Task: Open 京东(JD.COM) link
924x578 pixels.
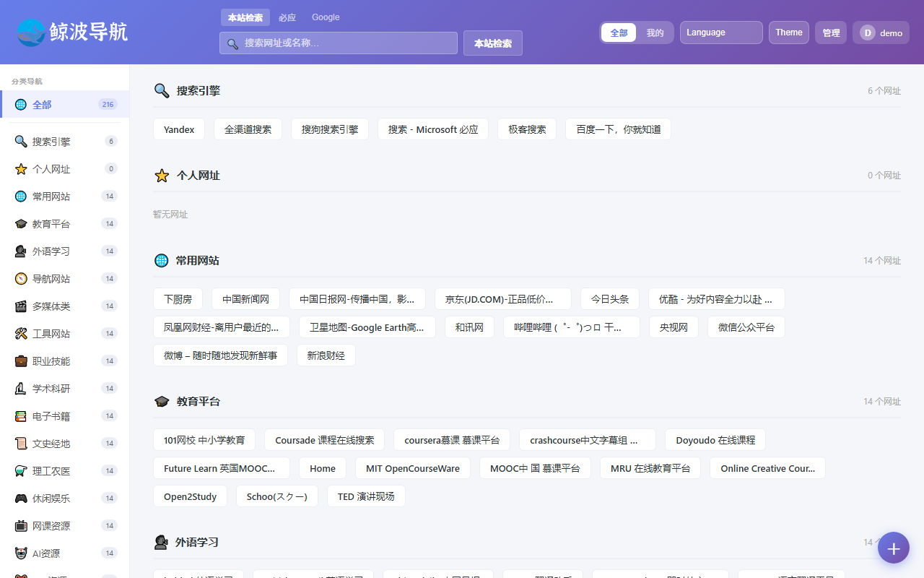Action: [x=503, y=299]
